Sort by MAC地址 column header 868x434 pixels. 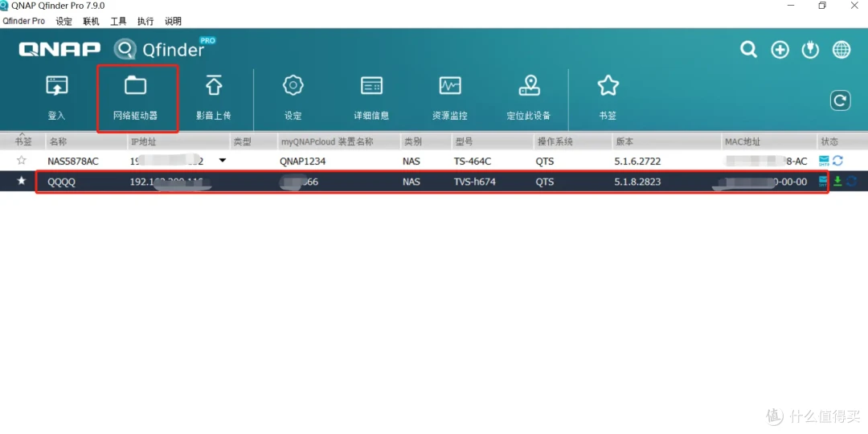click(769, 141)
